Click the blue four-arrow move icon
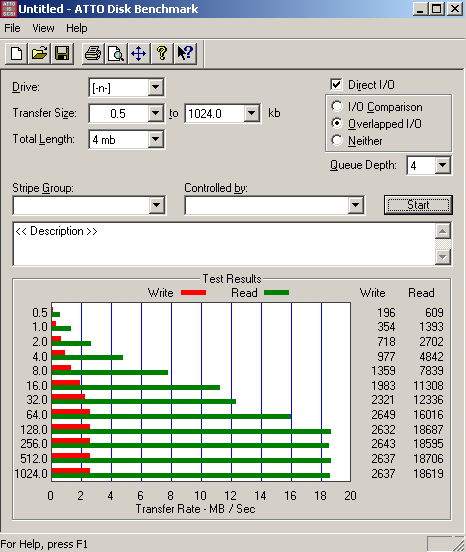Image resolution: width=466 pixels, height=552 pixels. pyautogui.click(x=139, y=54)
